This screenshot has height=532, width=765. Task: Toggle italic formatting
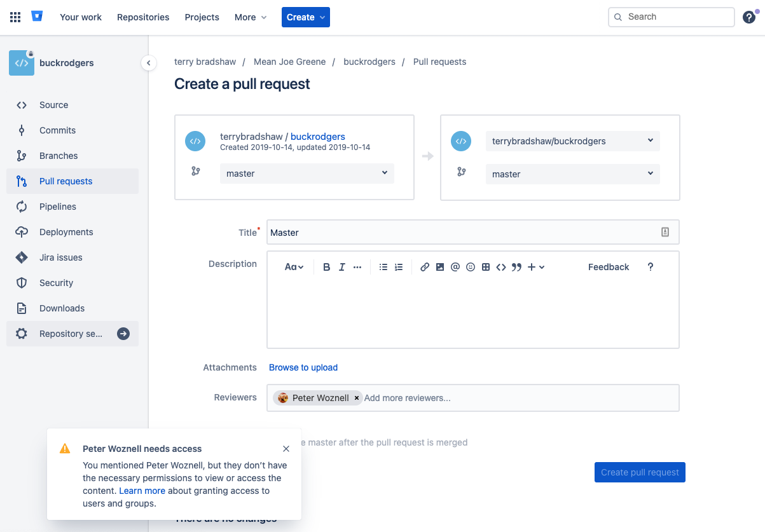(x=341, y=267)
